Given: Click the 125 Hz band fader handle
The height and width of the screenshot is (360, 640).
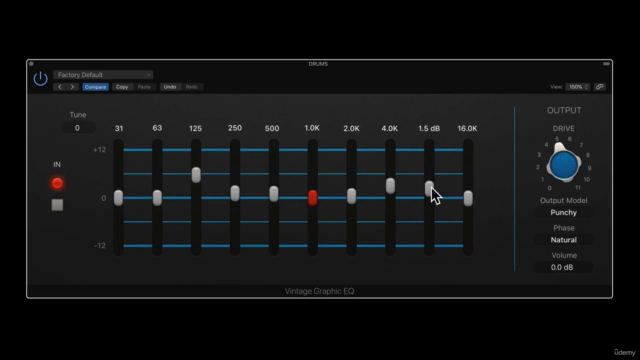Looking at the screenshot, I should (x=196, y=175).
